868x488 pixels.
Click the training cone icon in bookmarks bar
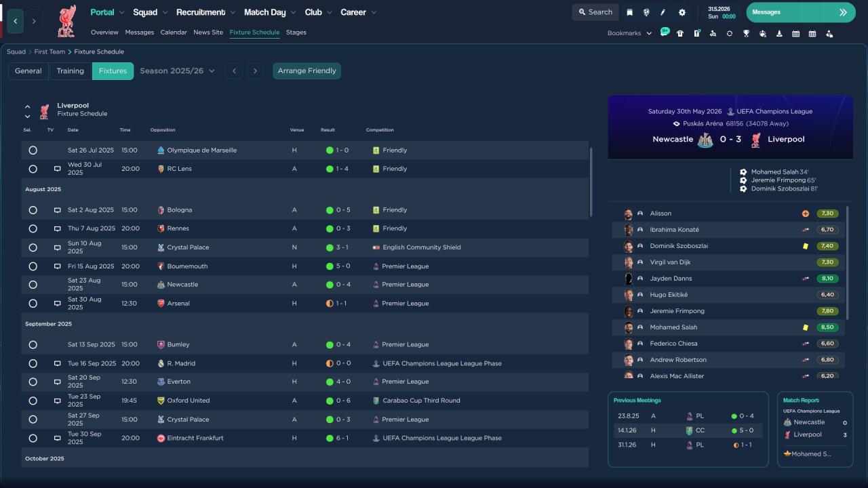pos(779,33)
